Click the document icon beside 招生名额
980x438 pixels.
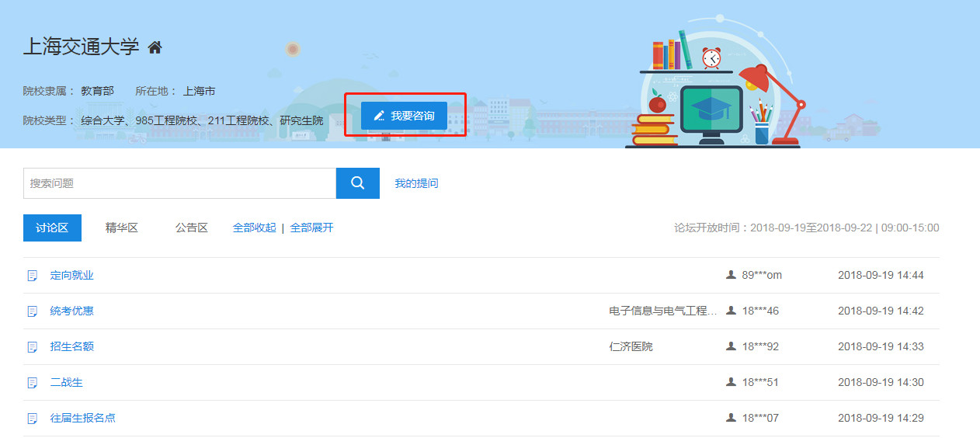click(x=33, y=347)
